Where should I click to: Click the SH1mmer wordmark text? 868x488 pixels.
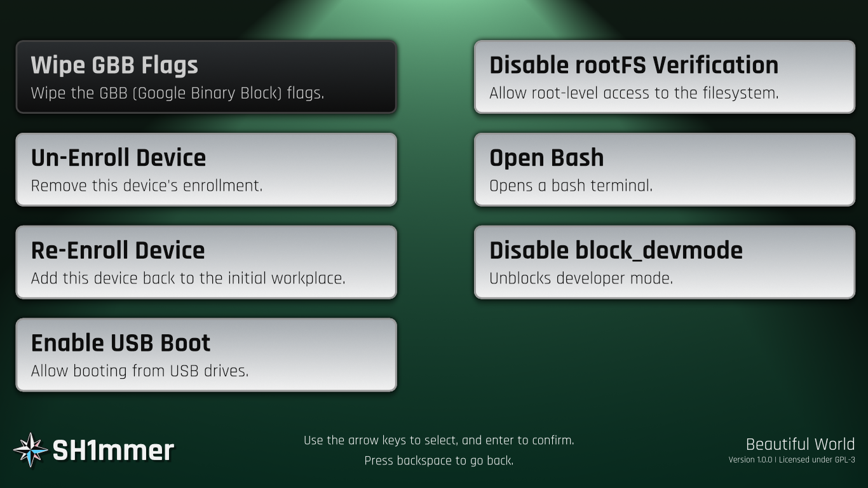tap(113, 451)
